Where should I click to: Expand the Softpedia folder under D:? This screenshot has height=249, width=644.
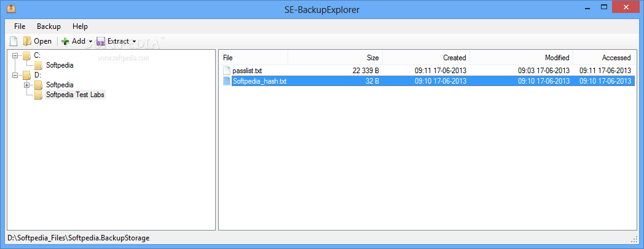click(27, 85)
